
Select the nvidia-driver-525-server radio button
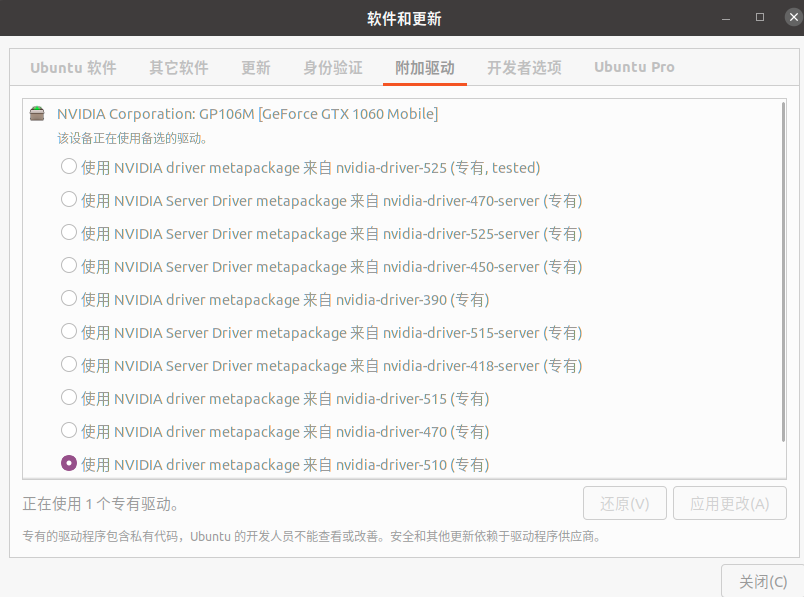[69, 233]
